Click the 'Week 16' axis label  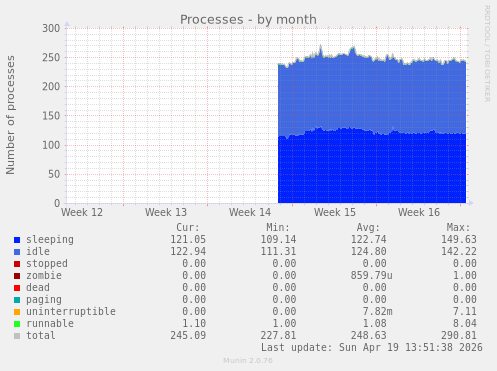click(419, 212)
